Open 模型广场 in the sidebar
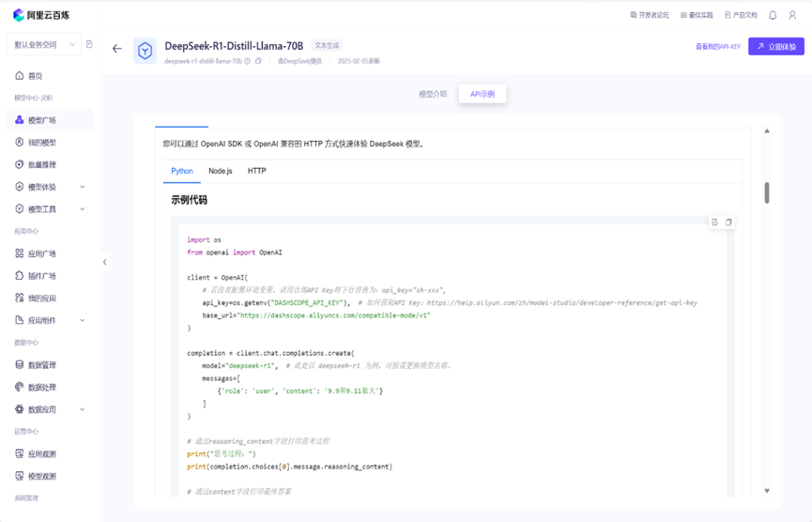This screenshot has width=812, height=522. (x=50, y=120)
